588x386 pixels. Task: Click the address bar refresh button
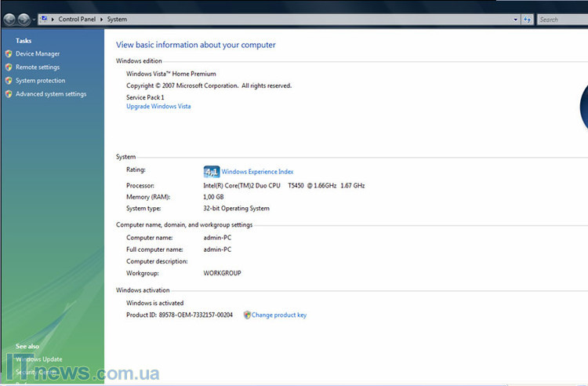(528, 19)
